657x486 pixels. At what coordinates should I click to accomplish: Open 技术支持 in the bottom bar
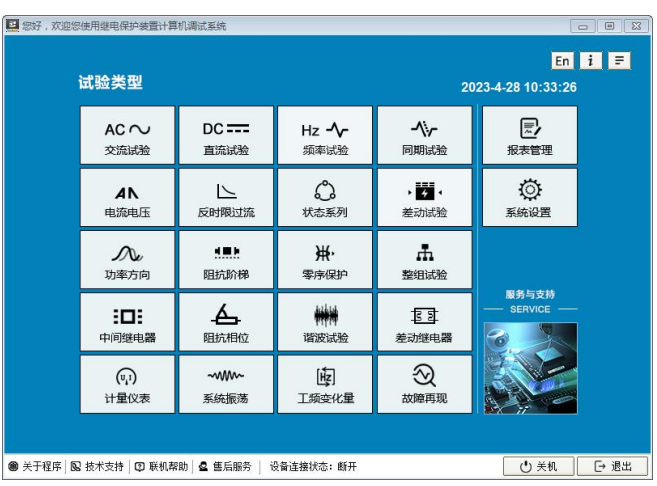[98, 467]
